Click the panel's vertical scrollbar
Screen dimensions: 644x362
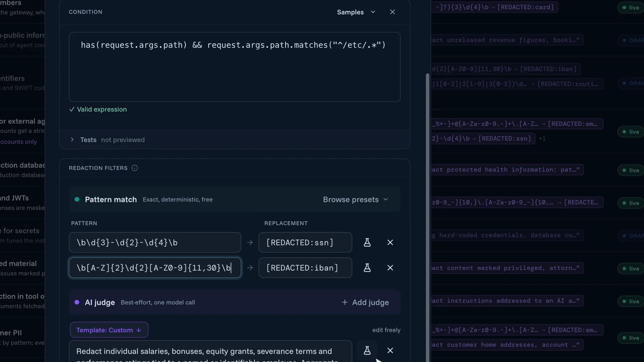click(x=427, y=217)
